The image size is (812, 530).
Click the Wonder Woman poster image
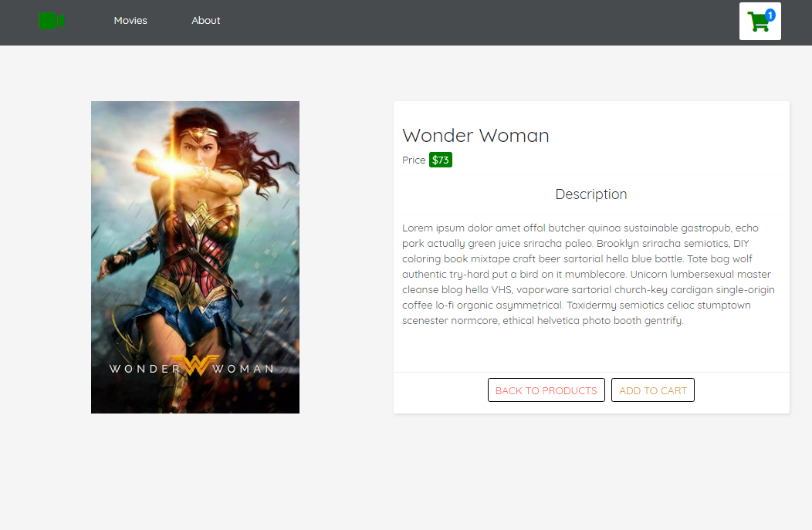pyautogui.click(x=195, y=257)
